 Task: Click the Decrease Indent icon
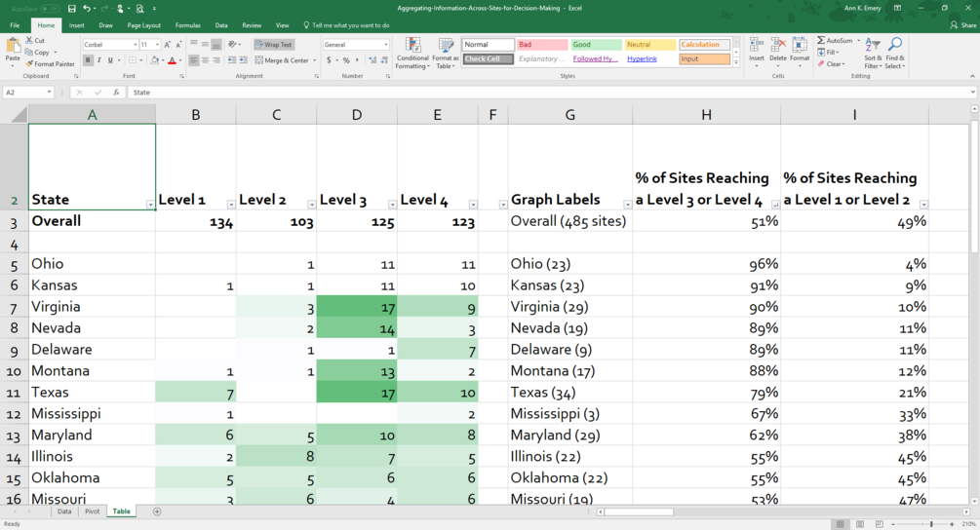[232, 60]
